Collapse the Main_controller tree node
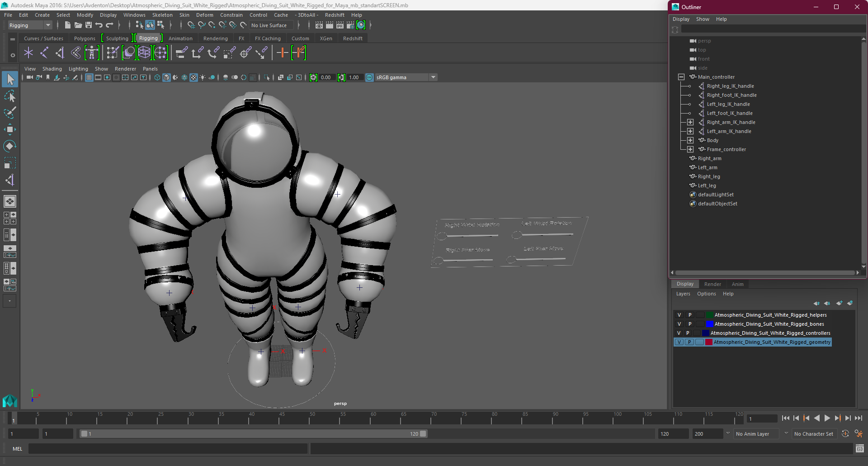This screenshot has width=868, height=466. 681,77
